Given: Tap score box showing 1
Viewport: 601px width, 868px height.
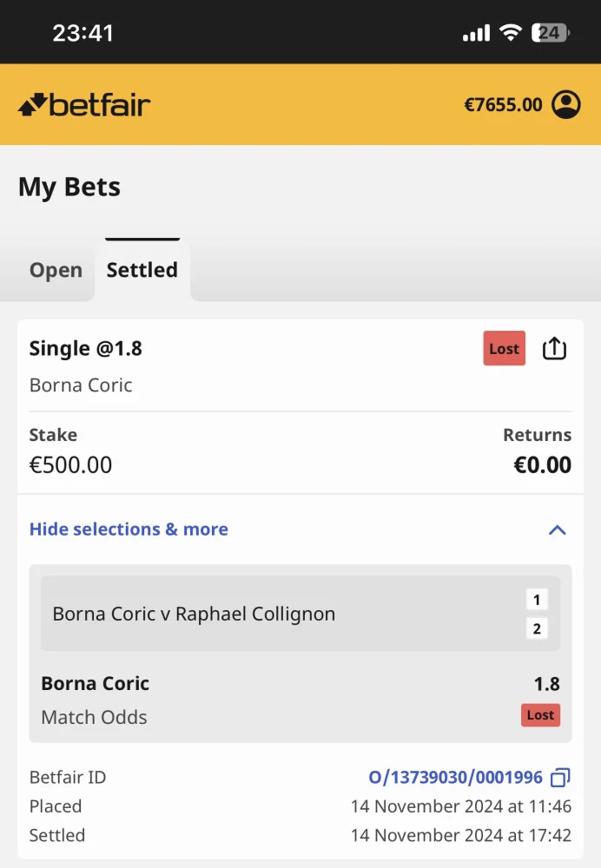Looking at the screenshot, I should [537, 600].
